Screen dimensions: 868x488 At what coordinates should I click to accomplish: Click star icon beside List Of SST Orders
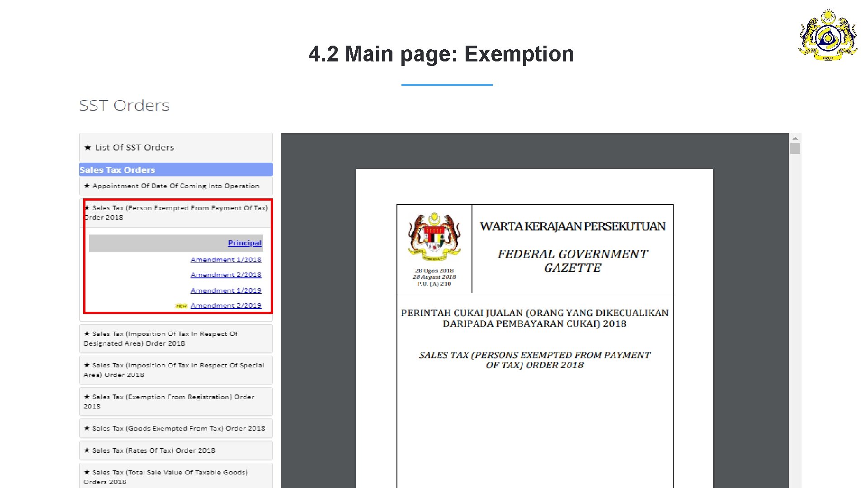(88, 147)
